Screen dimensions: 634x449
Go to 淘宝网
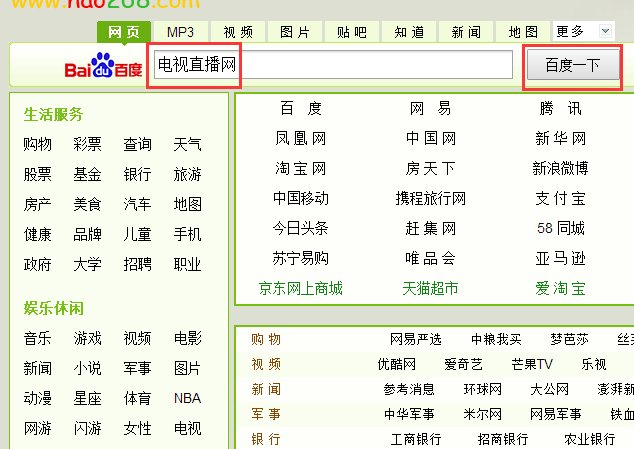(x=300, y=168)
